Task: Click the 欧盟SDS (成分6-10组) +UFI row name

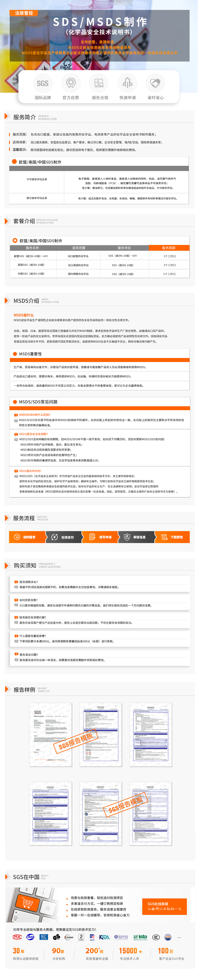Action: 31,256
